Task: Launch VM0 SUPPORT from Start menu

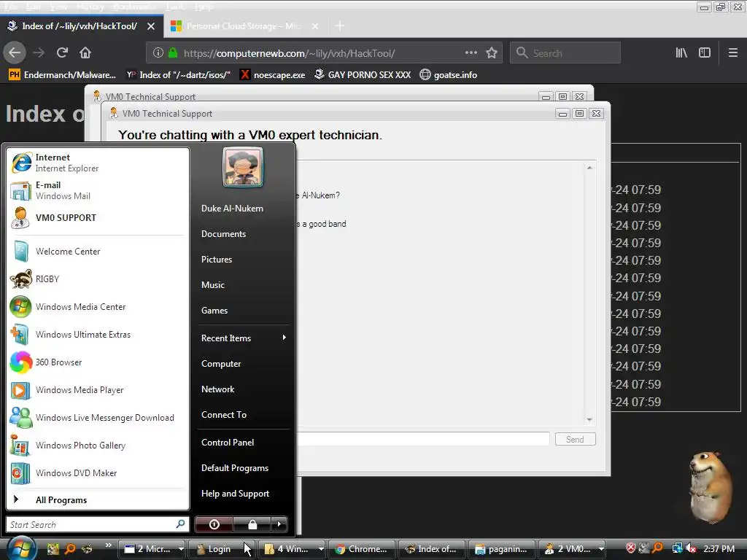Action: pos(97,217)
